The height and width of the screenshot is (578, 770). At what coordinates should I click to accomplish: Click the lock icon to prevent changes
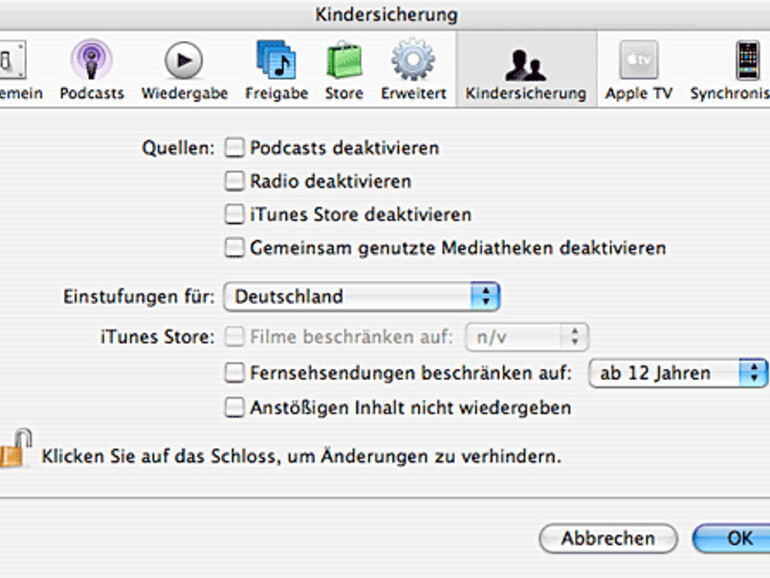[x=16, y=448]
